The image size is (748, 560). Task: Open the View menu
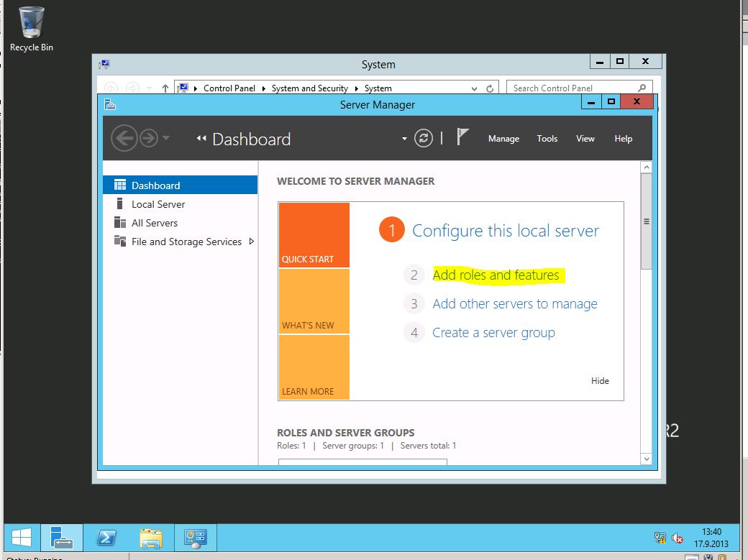click(585, 139)
